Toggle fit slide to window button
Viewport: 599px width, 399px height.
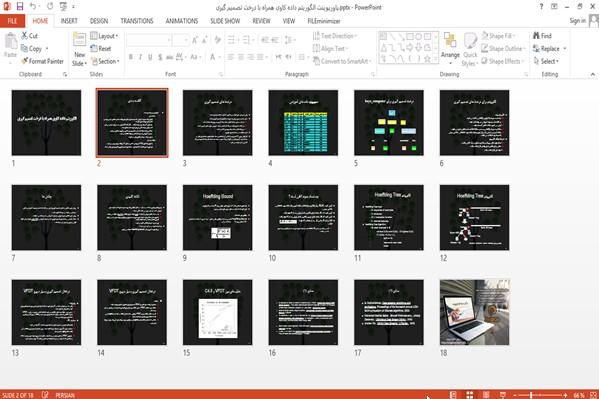coord(593,395)
